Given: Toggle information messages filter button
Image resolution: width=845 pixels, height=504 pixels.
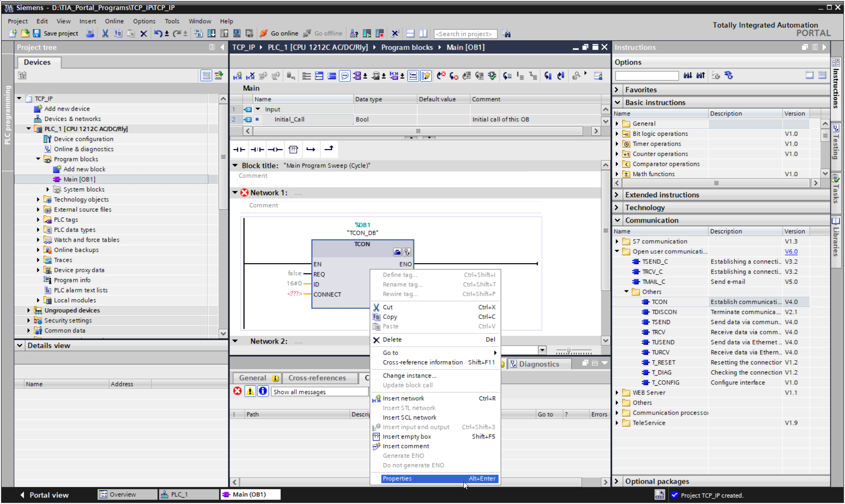Looking at the screenshot, I should pos(263,391).
